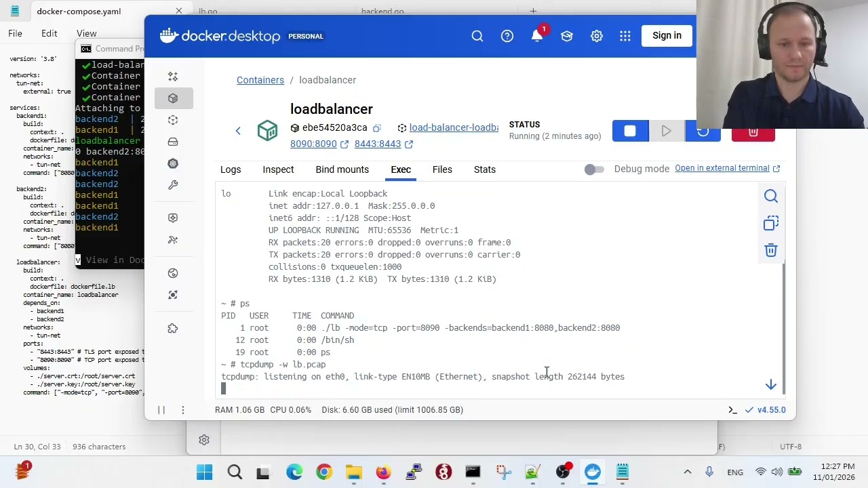This screenshot has width=868, height=488.
Task: Open Windows taskbar search
Action: [x=235, y=472]
